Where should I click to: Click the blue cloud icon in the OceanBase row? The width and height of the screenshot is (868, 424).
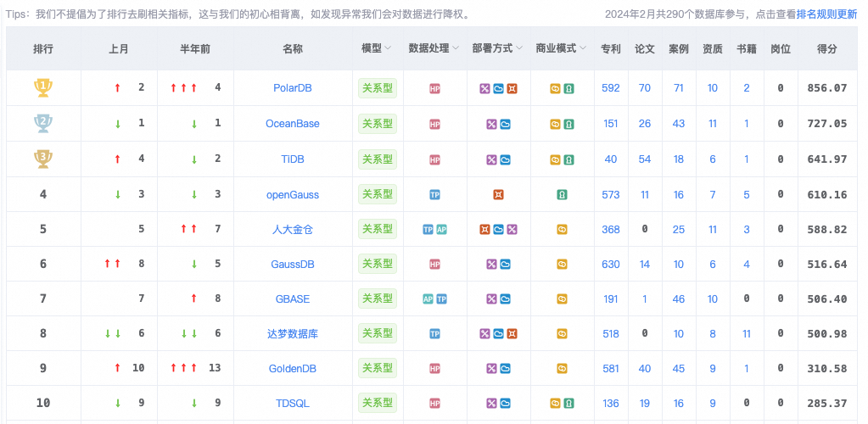click(x=506, y=125)
